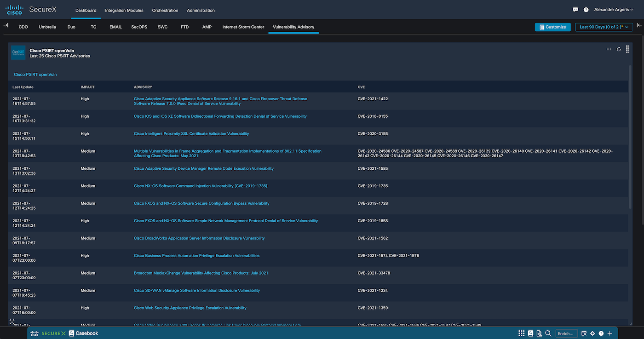Open the Last 90 Days timeframe dropdown
The image size is (644, 339).
604,27
